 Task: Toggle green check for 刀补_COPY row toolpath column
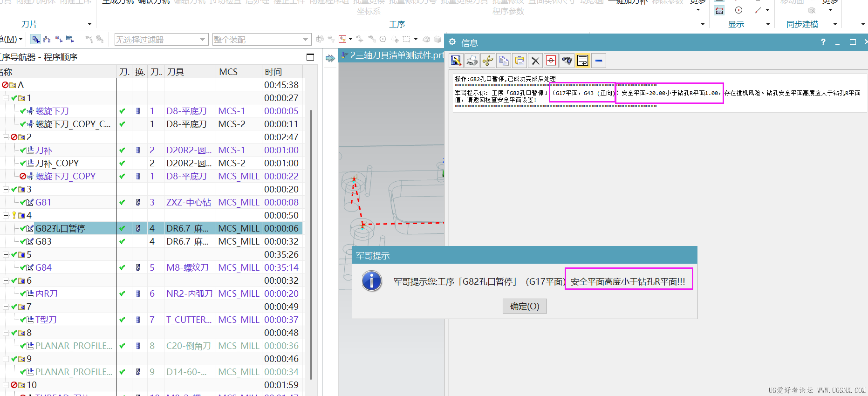[122, 163]
